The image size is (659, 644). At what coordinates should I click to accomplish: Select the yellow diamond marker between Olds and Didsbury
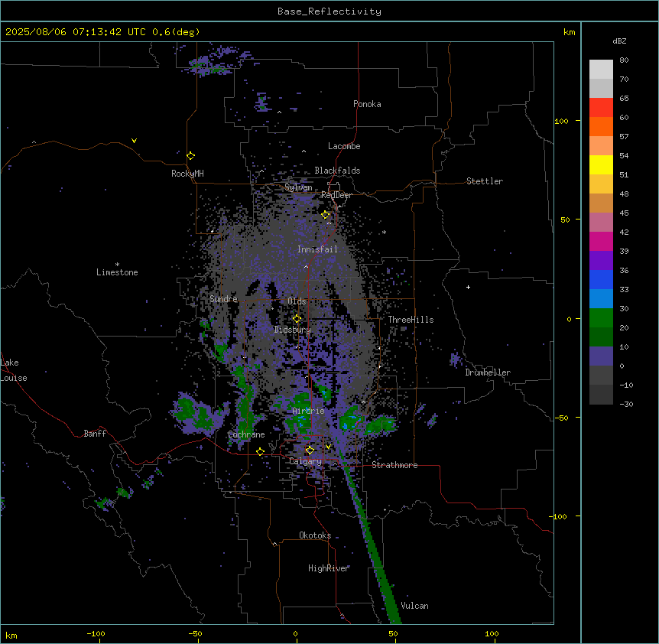click(297, 319)
